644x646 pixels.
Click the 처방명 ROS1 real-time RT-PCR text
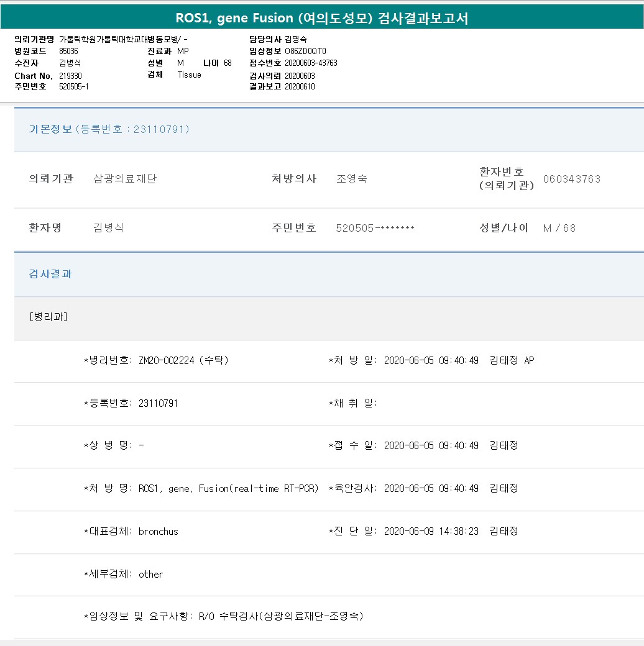click(228, 488)
